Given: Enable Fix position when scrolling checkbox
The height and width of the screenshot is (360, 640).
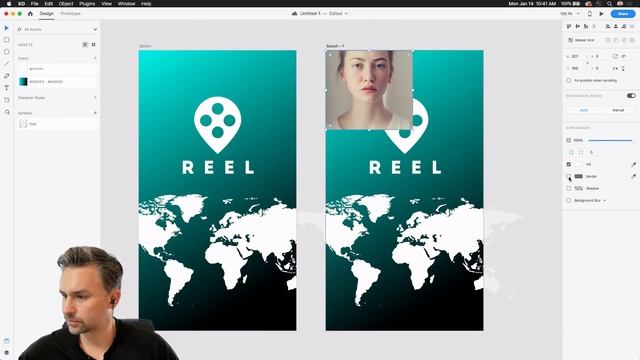Looking at the screenshot, I should [x=569, y=80].
